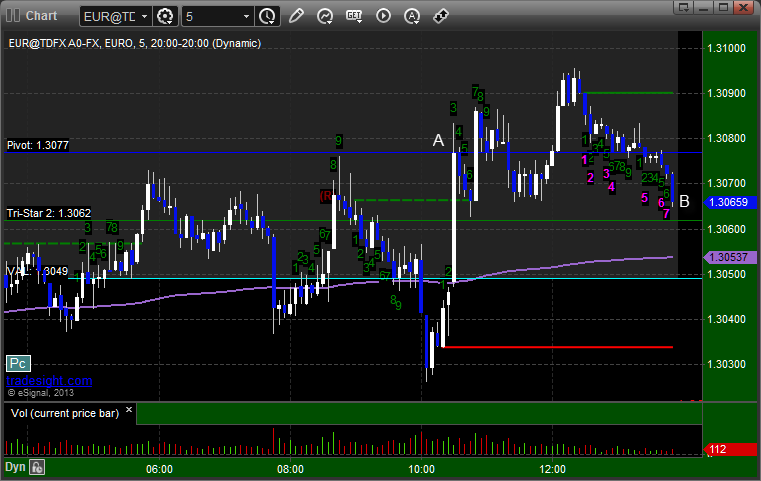Toggle the time lock icon next to Dyn
This screenshot has width=761, height=481.
(37, 467)
